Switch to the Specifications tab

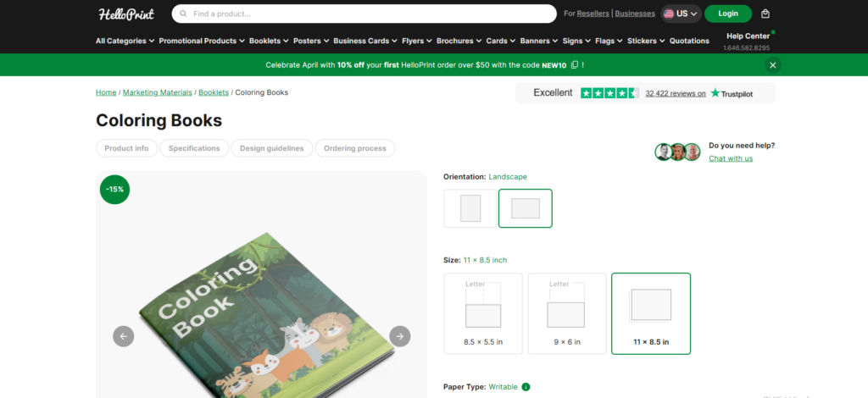tap(194, 148)
